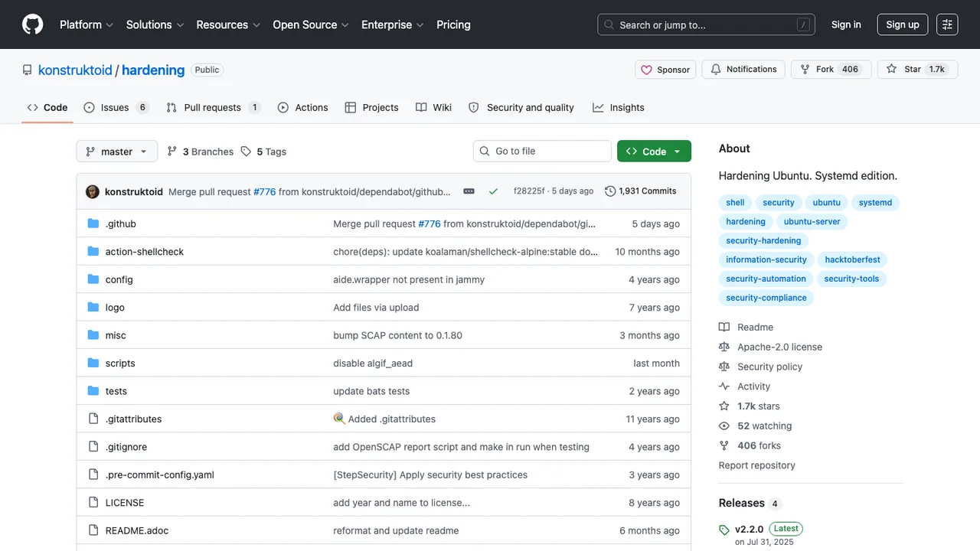
Task: Click the scripts folder icon
Action: [93, 363]
